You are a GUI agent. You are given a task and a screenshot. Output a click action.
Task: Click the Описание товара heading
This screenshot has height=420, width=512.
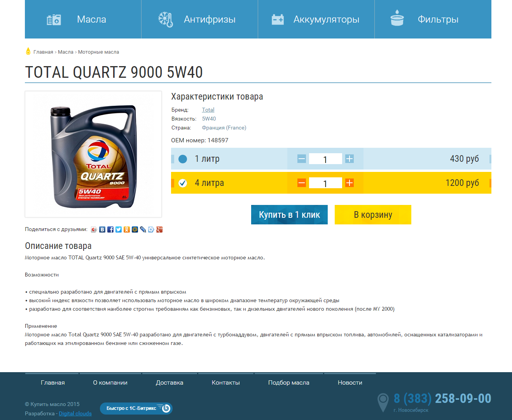pyautogui.click(x=58, y=246)
